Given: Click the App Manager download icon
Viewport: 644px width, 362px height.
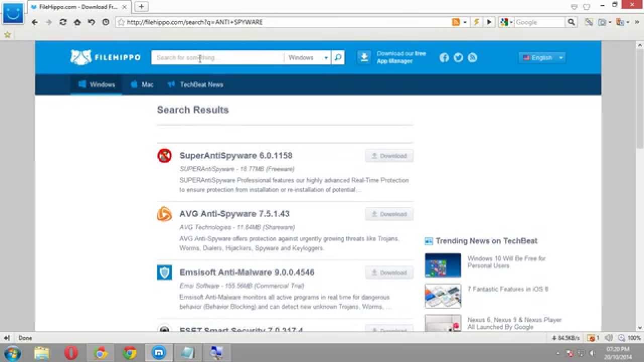Looking at the screenshot, I should (x=364, y=57).
